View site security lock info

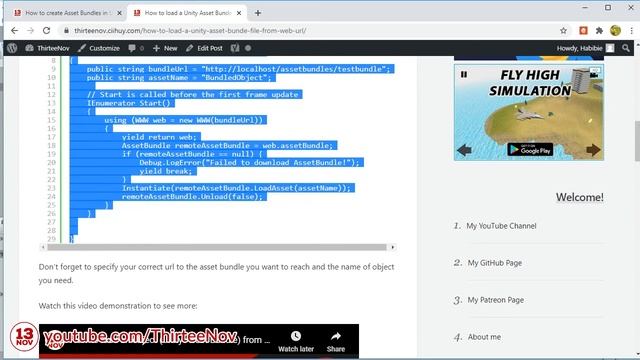[66, 31]
